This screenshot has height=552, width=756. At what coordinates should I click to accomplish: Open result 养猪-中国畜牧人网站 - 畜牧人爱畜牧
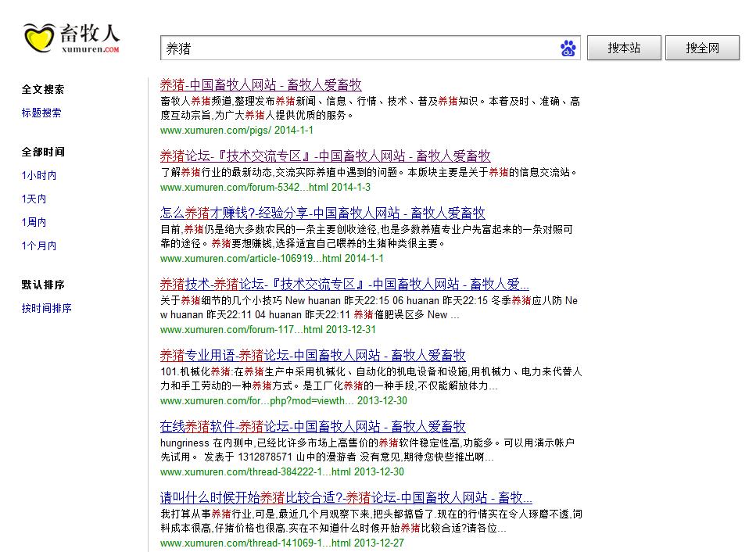261,85
